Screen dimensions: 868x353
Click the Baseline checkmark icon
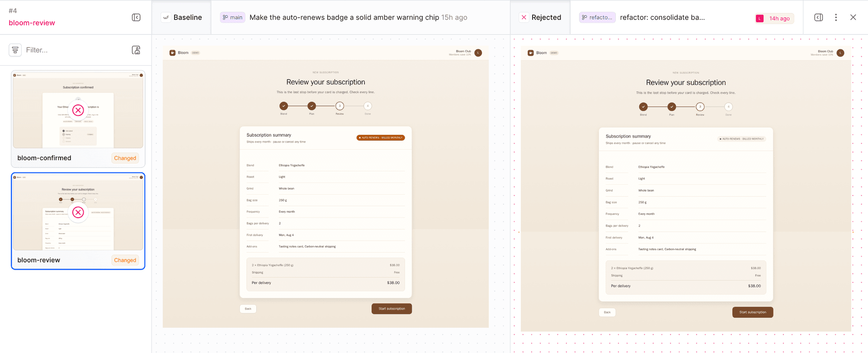(x=166, y=17)
